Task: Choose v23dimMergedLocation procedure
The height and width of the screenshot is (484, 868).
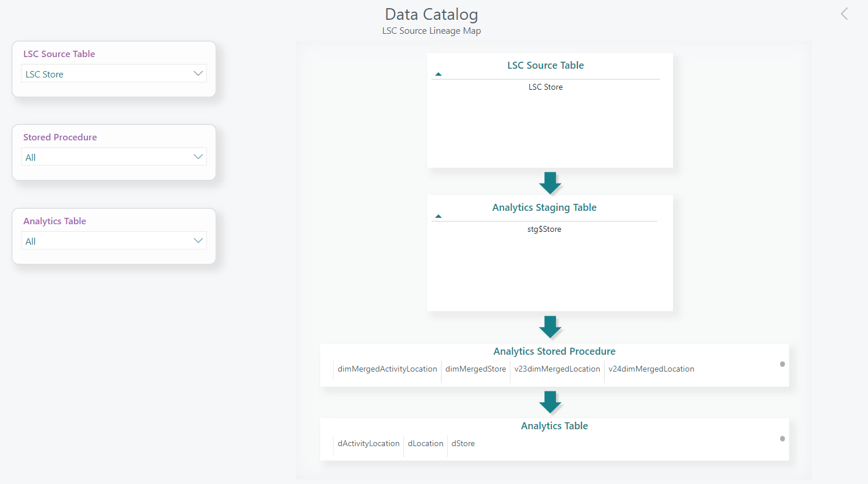Action: [557, 369]
